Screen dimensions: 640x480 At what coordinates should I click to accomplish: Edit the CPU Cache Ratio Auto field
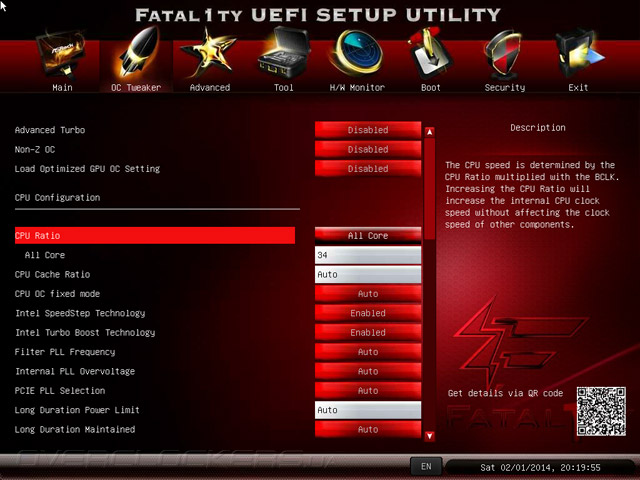point(368,274)
